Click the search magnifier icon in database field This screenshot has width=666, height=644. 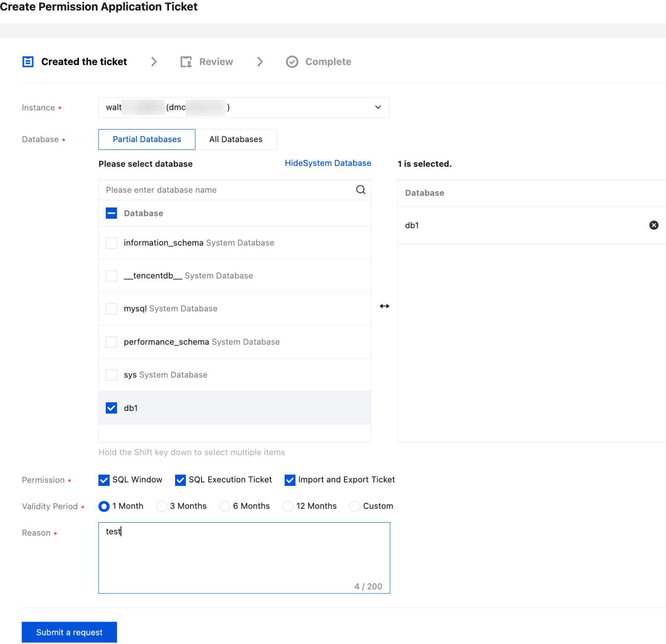(361, 190)
